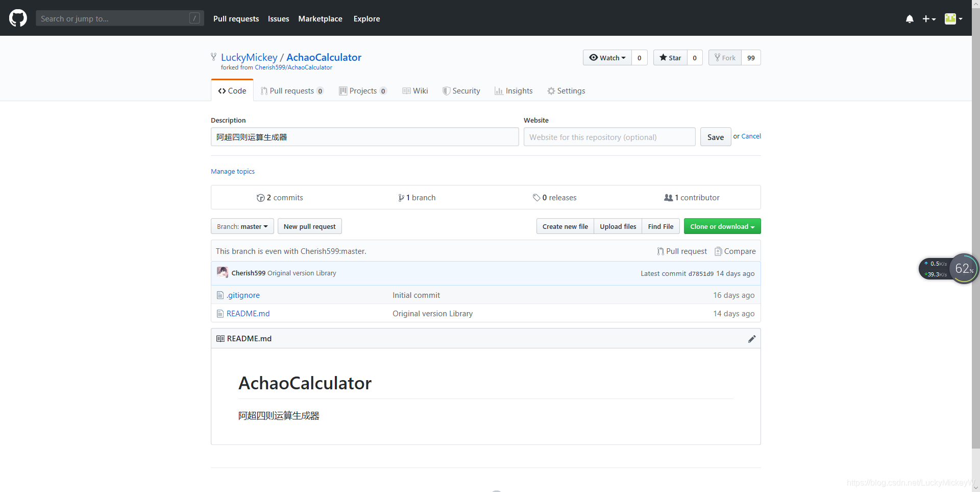This screenshot has height=492, width=980.
Task: Open Pull request link in branch info bar
Action: (682, 251)
